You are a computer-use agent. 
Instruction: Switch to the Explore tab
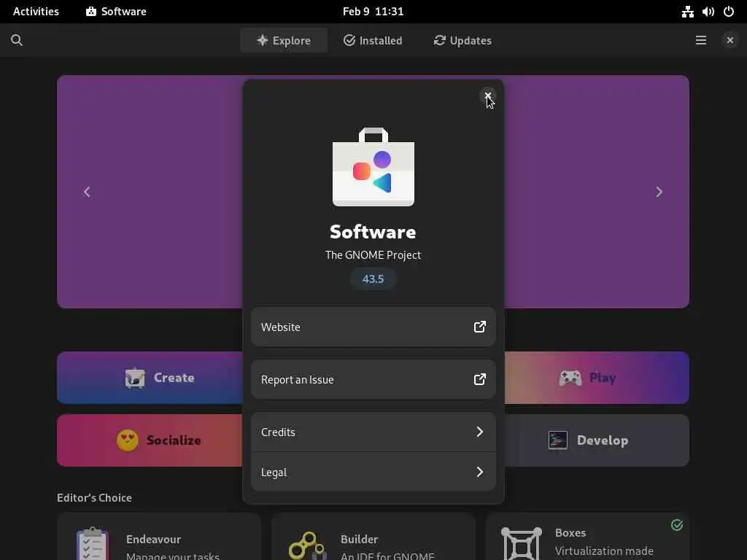click(x=284, y=41)
